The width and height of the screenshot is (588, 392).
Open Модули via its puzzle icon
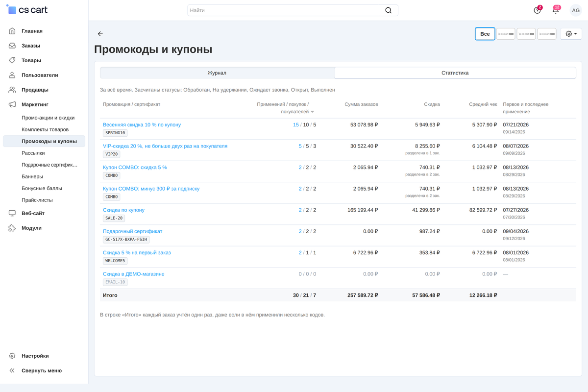point(12,228)
